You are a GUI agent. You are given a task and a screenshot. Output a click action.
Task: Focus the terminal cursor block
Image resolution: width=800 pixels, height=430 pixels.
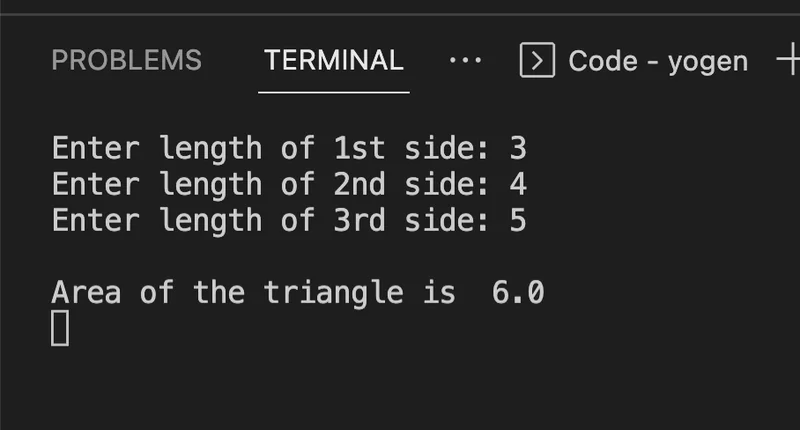pyautogui.click(x=60, y=328)
